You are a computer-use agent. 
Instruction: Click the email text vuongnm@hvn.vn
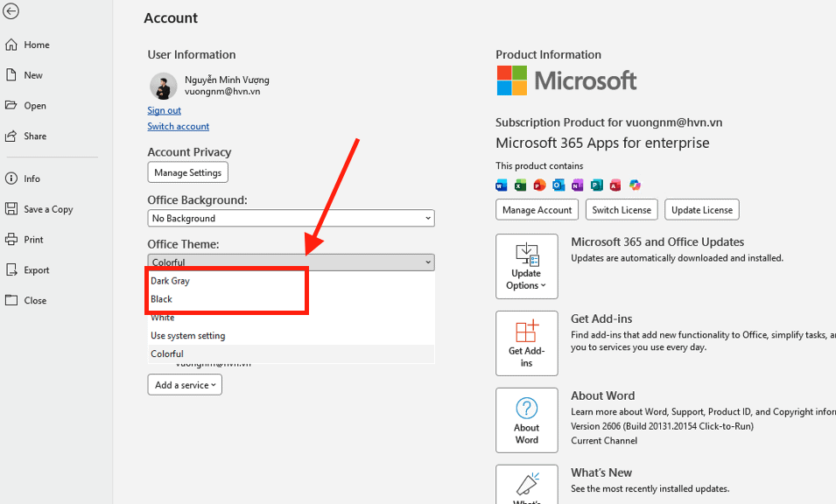pos(222,92)
